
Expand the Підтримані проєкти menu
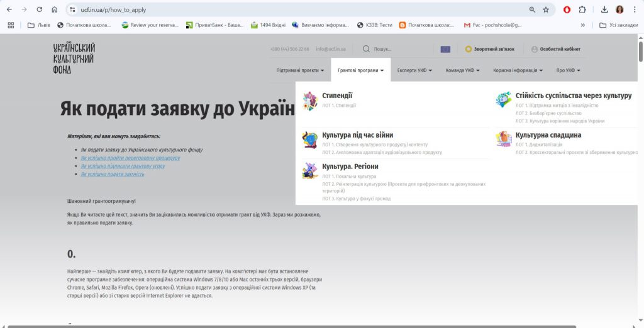click(300, 70)
